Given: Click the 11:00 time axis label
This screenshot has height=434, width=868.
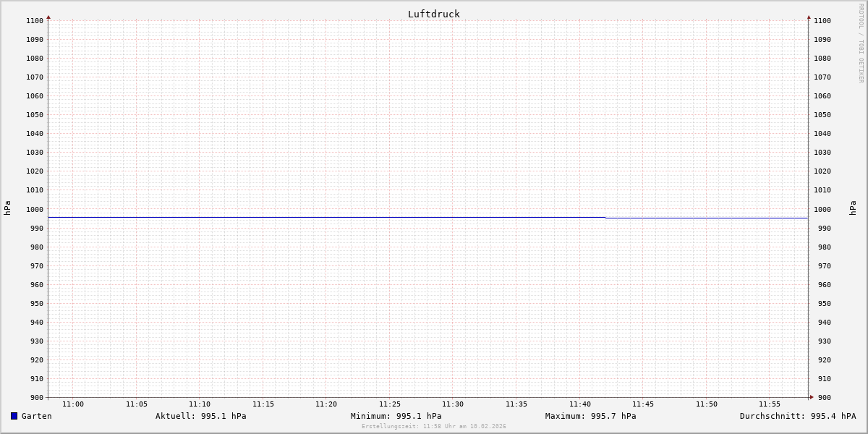Looking at the screenshot, I should click(73, 404).
